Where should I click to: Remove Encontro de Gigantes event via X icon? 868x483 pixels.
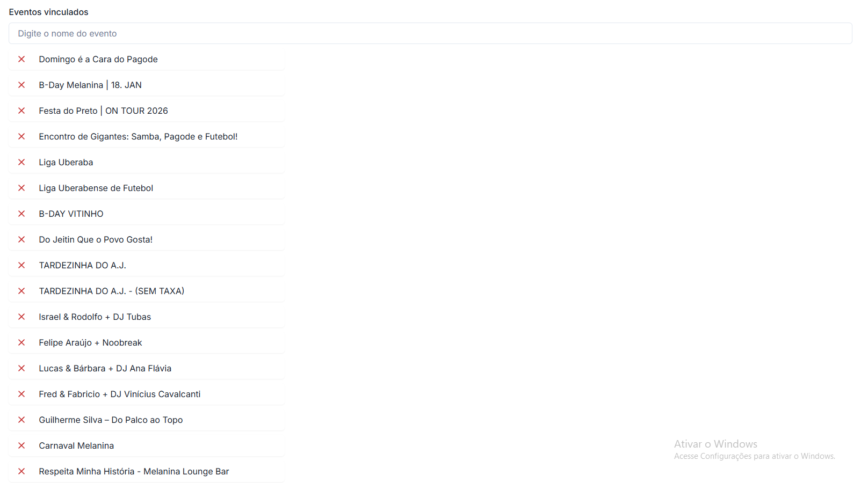[21, 136]
